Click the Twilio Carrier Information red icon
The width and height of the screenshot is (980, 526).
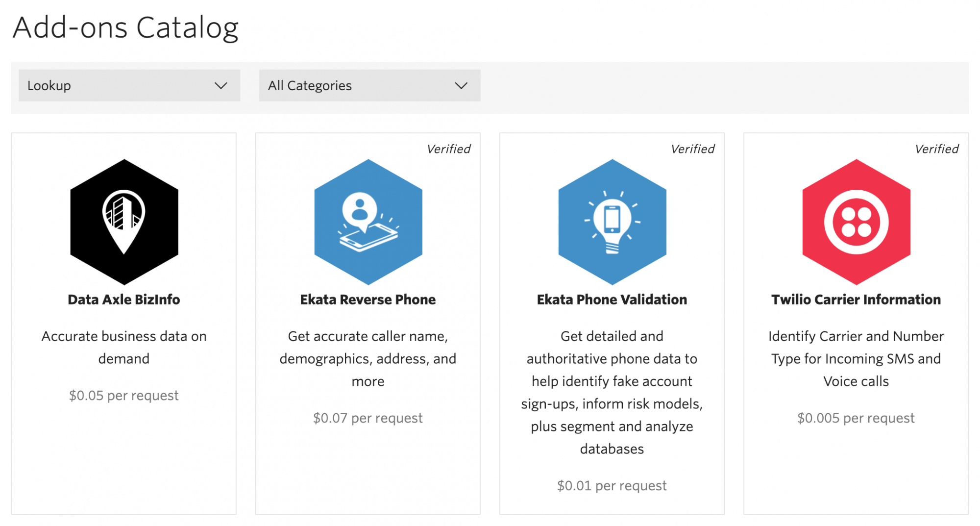coord(856,222)
